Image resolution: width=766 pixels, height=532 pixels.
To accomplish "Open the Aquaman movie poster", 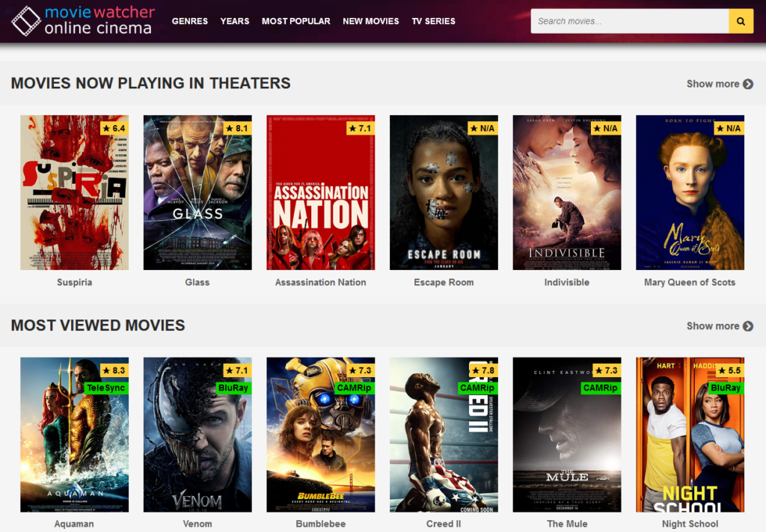I will [x=74, y=435].
